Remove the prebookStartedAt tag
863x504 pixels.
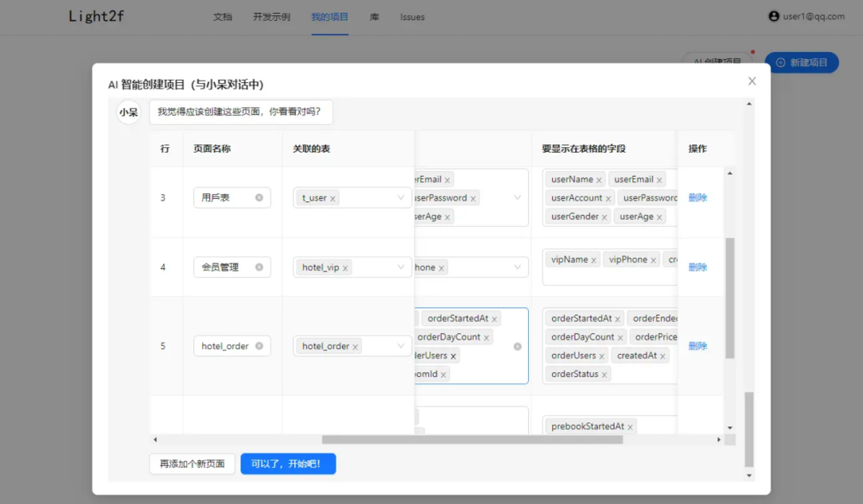(x=630, y=426)
